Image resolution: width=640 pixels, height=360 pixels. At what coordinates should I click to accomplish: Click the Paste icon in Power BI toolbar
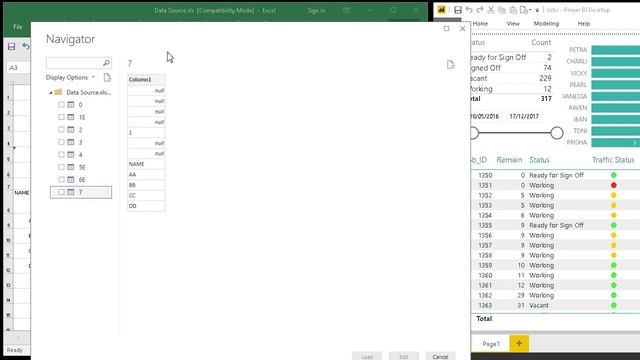pos(513,10)
